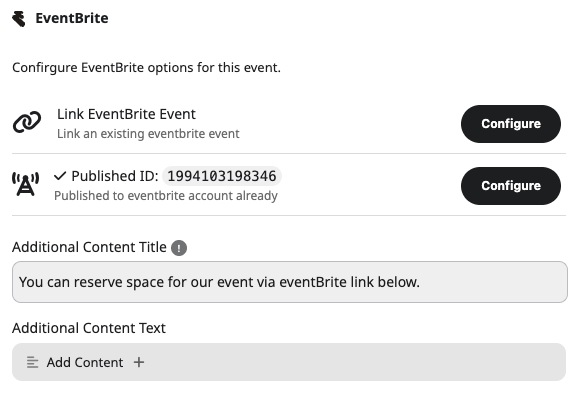This screenshot has height=401, width=578.
Task: Click the EventBrite heading text
Action: pyautogui.click(x=72, y=18)
